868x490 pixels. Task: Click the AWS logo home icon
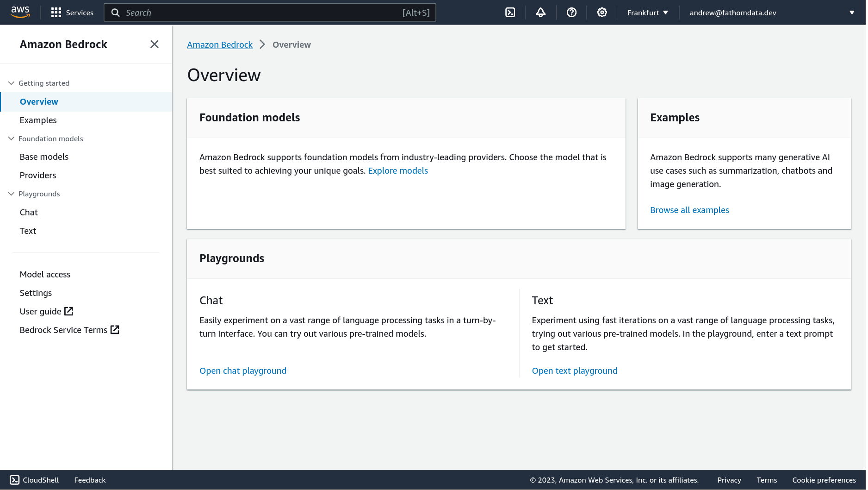(x=20, y=13)
